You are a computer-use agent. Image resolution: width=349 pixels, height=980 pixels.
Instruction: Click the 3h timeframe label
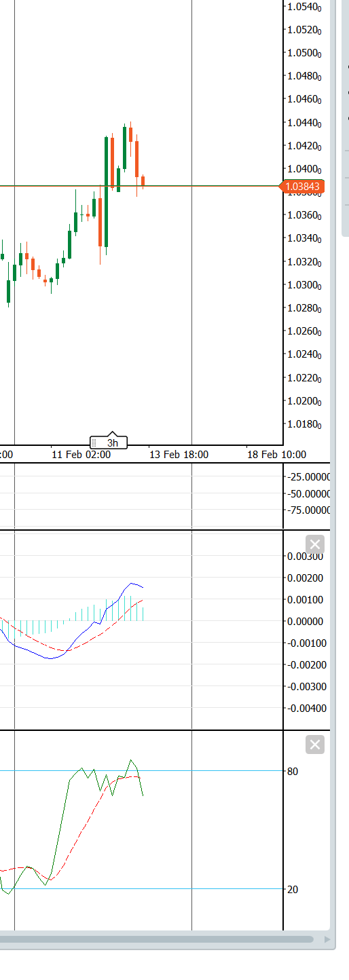tap(113, 443)
